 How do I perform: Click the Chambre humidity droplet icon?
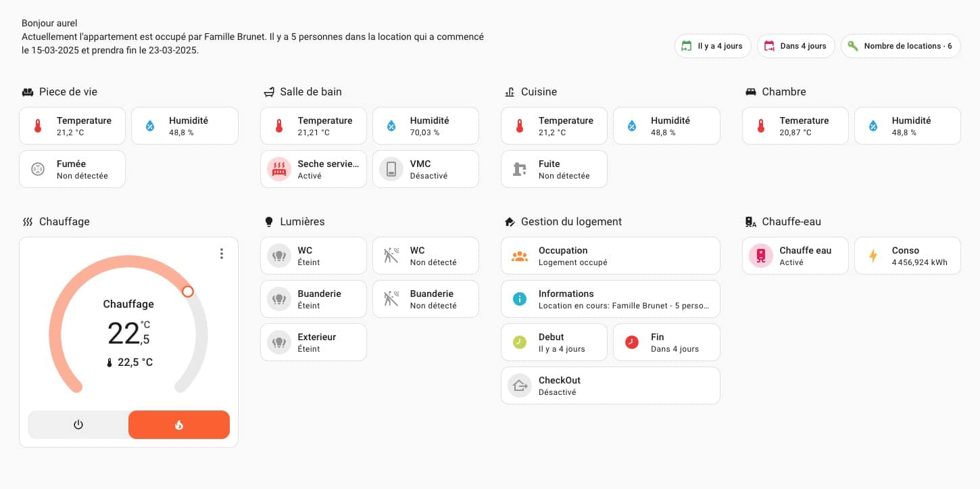(873, 126)
